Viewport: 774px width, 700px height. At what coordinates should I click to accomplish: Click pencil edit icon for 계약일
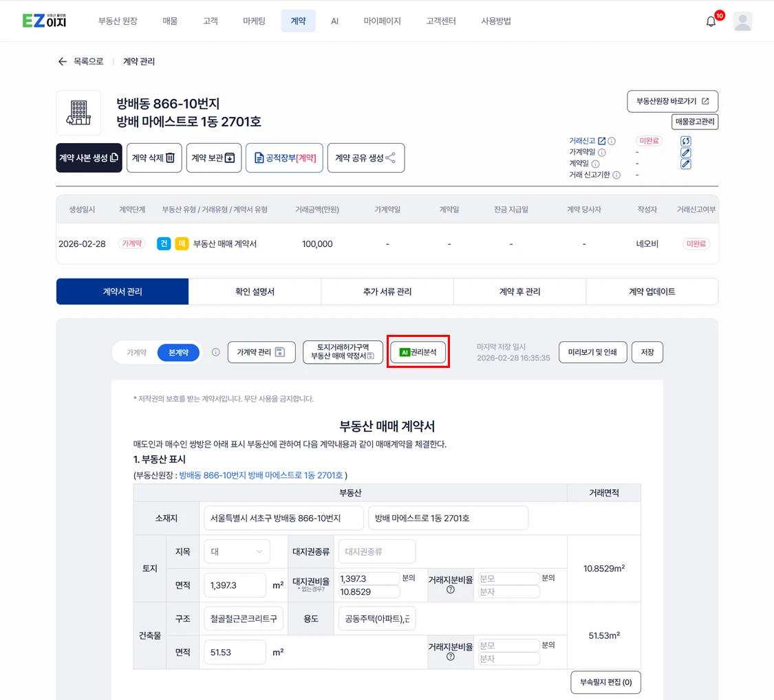(685, 164)
